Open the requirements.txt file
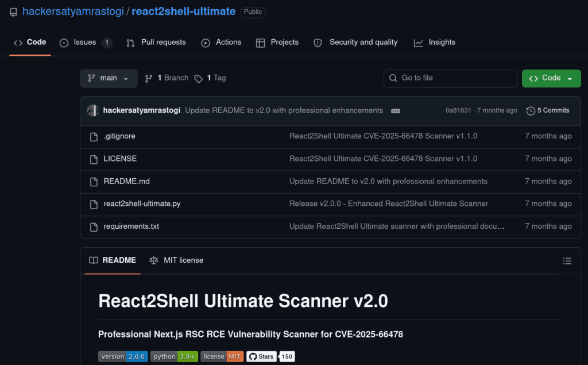 [x=131, y=226]
